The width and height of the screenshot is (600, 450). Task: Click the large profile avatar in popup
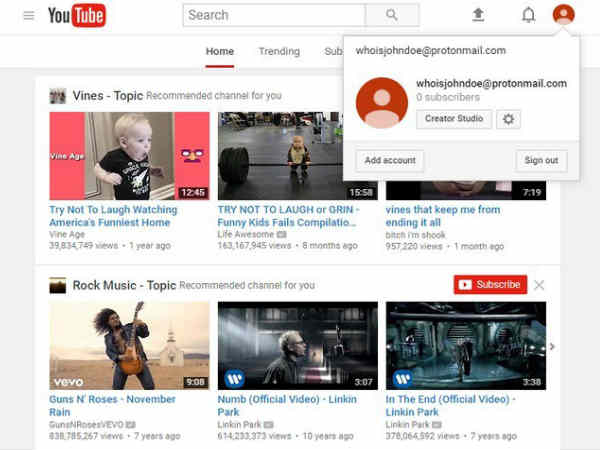coord(382,103)
